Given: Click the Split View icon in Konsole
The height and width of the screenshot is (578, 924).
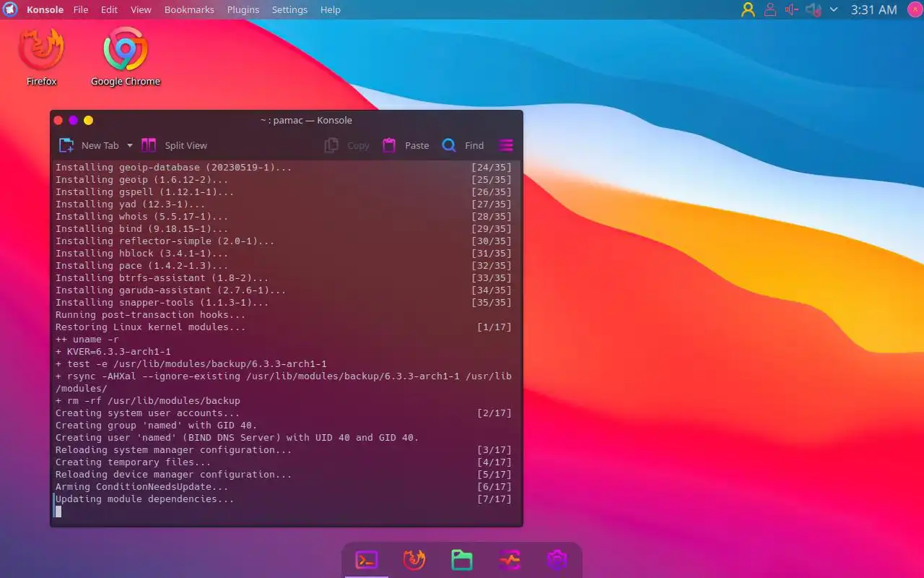Looking at the screenshot, I should pyautogui.click(x=149, y=145).
